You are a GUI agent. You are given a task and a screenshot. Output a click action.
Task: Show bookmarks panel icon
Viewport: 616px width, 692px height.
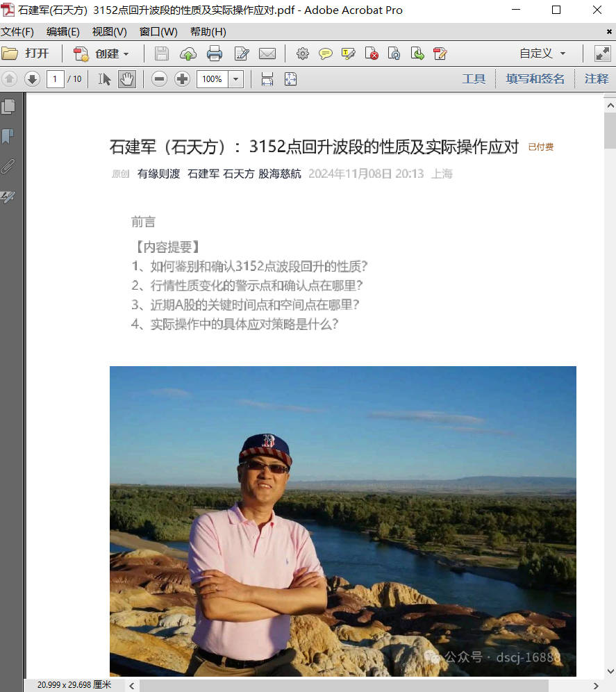coord(8,136)
